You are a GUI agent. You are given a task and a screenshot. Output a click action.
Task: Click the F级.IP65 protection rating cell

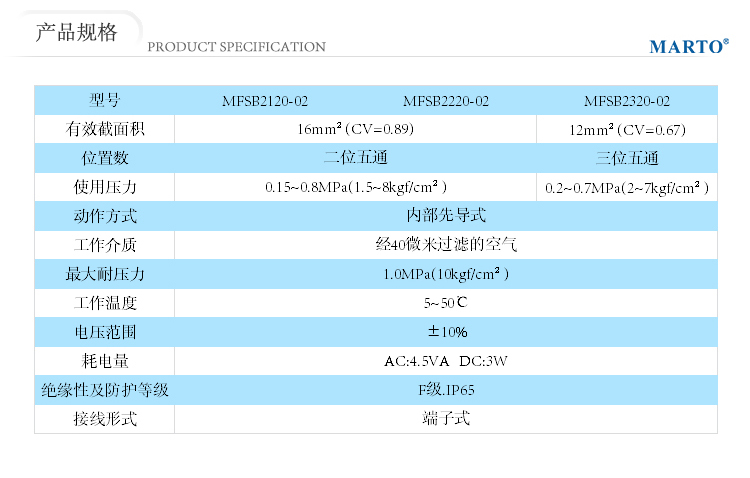[446, 389]
